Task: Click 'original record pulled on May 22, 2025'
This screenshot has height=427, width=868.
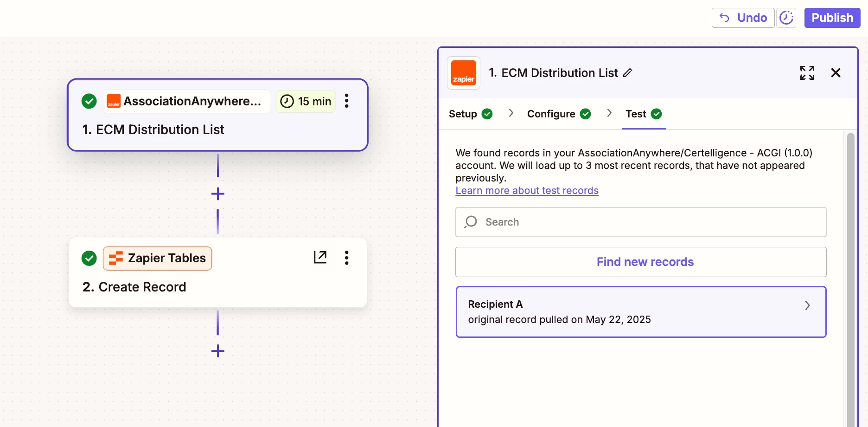Action: [559, 319]
